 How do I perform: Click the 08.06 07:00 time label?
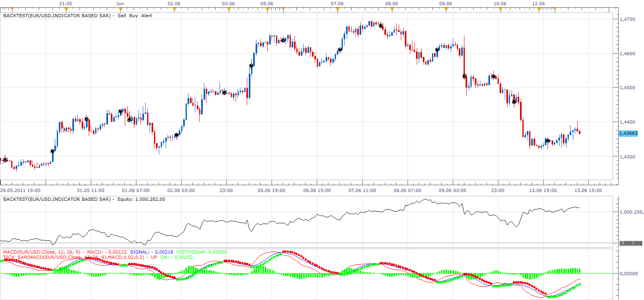(407, 190)
